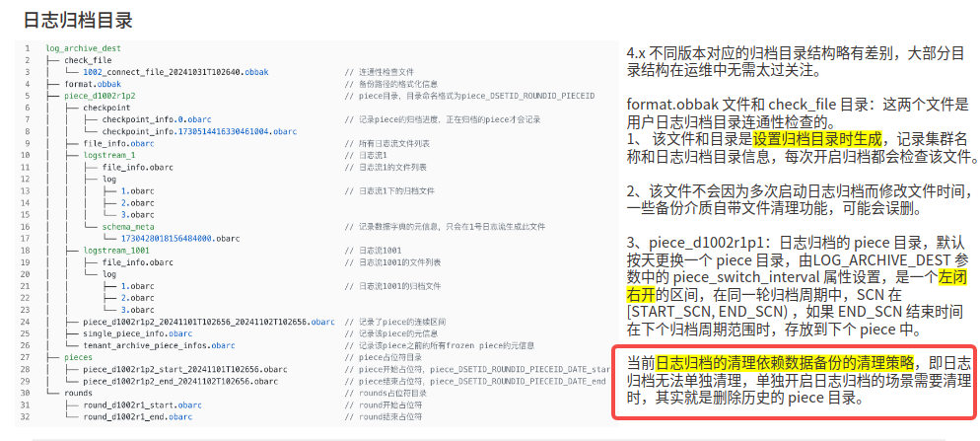Click the round_d1002r1_start.obarc file
980x441 pixels.
(x=142, y=404)
